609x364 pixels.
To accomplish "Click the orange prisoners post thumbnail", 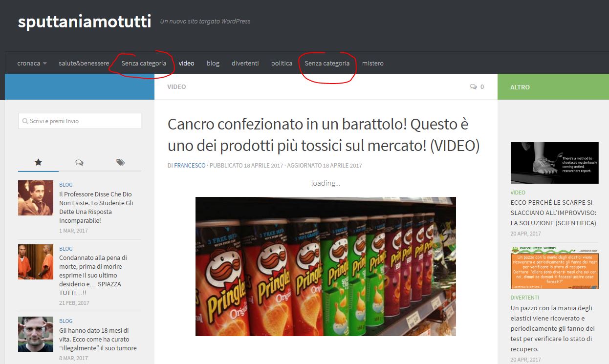I will [36, 262].
